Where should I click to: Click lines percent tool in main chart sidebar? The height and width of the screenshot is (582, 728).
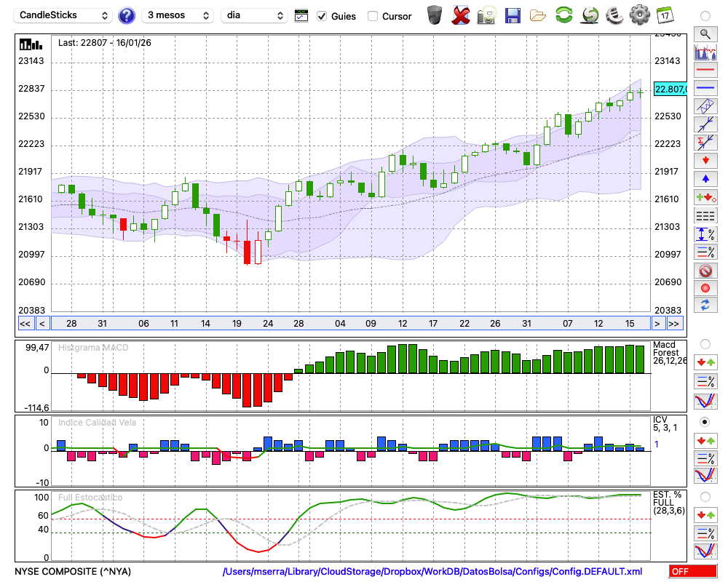click(705, 252)
